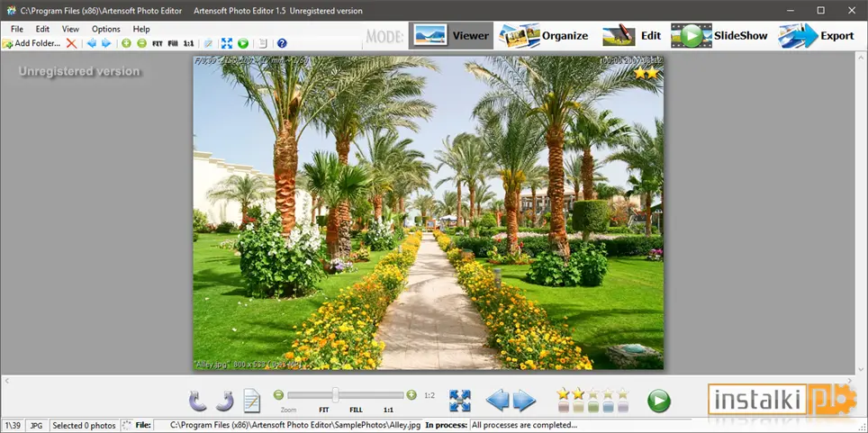Rotate photo clockwise with bottom panel arrow
The width and height of the screenshot is (868, 433).
pyautogui.click(x=224, y=401)
